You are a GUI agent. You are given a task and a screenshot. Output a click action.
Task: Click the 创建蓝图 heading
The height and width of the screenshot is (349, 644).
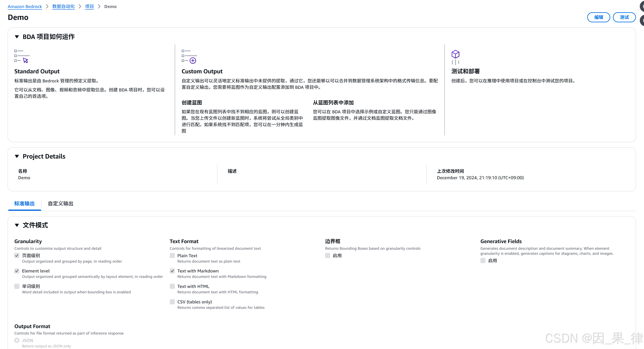click(x=192, y=103)
